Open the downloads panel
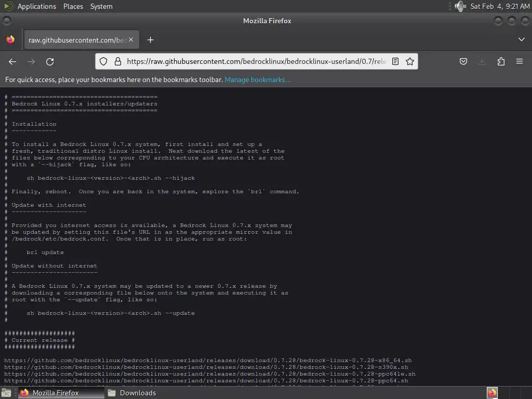The height and width of the screenshot is (399, 532). click(482, 61)
